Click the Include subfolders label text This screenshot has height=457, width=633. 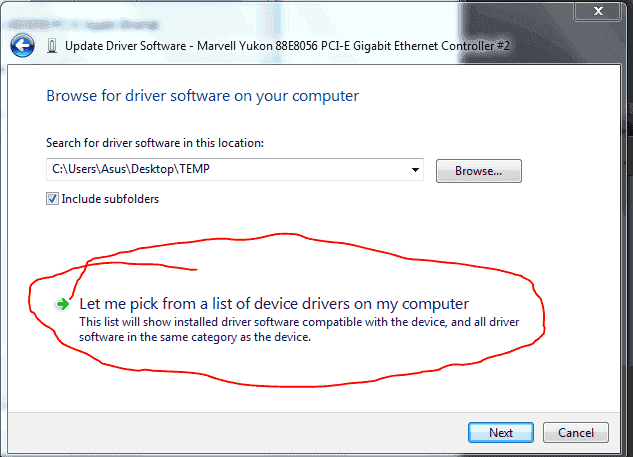(x=110, y=199)
